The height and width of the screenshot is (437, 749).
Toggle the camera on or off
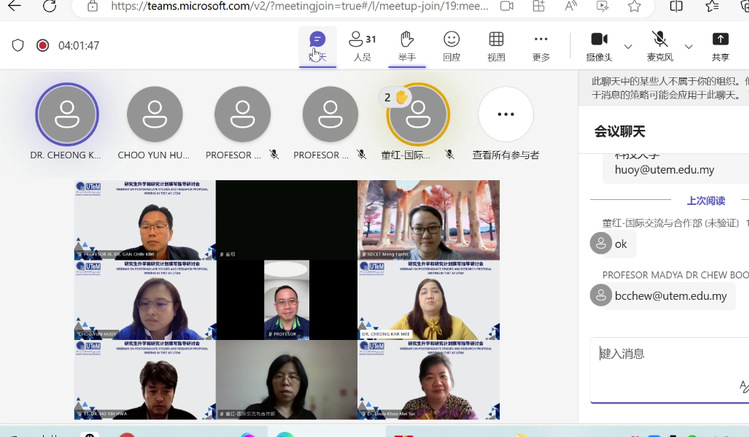click(x=598, y=45)
